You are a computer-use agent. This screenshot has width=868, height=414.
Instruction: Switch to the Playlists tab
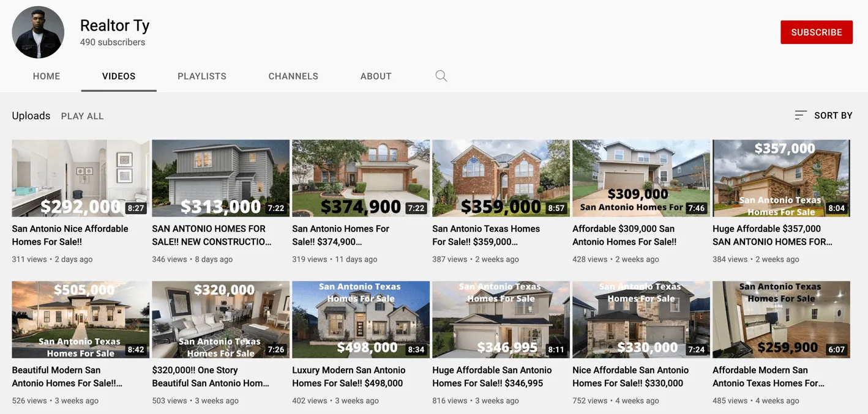(202, 76)
